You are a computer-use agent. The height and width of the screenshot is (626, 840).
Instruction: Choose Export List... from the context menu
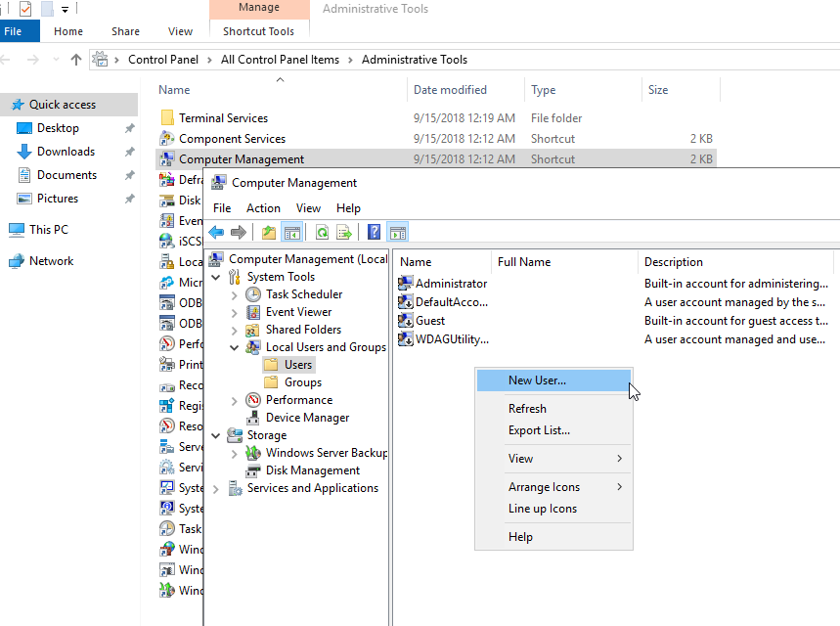[553, 430]
